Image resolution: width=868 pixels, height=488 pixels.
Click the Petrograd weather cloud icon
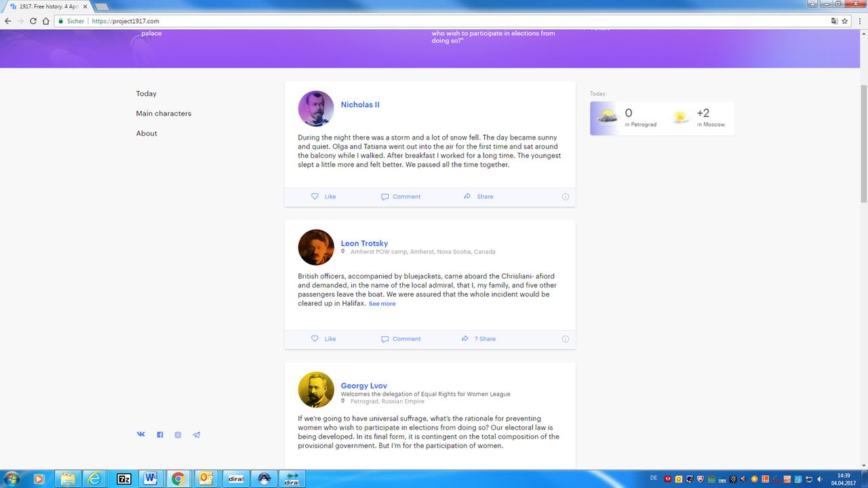[606, 117]
